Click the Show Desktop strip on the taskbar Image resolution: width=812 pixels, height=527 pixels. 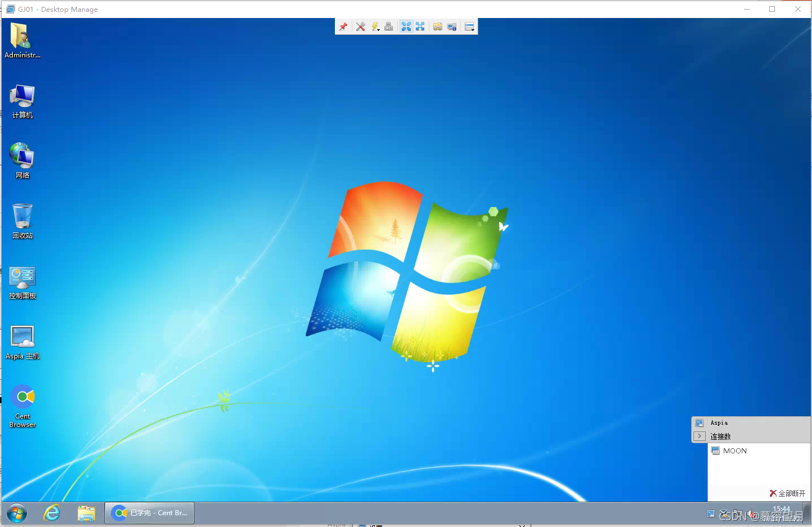[x=808, y=513]
